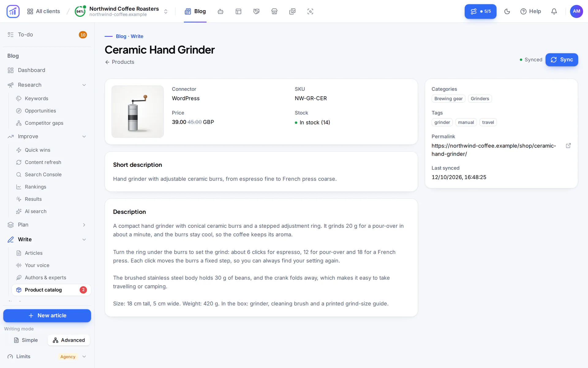
Task: Click the grinder product thumbnail
Action: point(138,112)
